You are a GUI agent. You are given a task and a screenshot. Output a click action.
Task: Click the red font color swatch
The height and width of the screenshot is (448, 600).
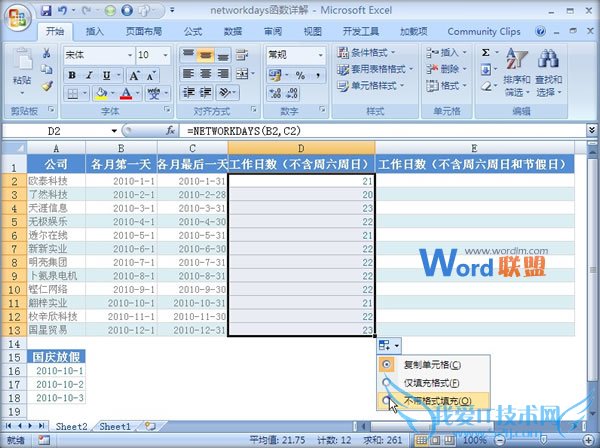(126, 93)
